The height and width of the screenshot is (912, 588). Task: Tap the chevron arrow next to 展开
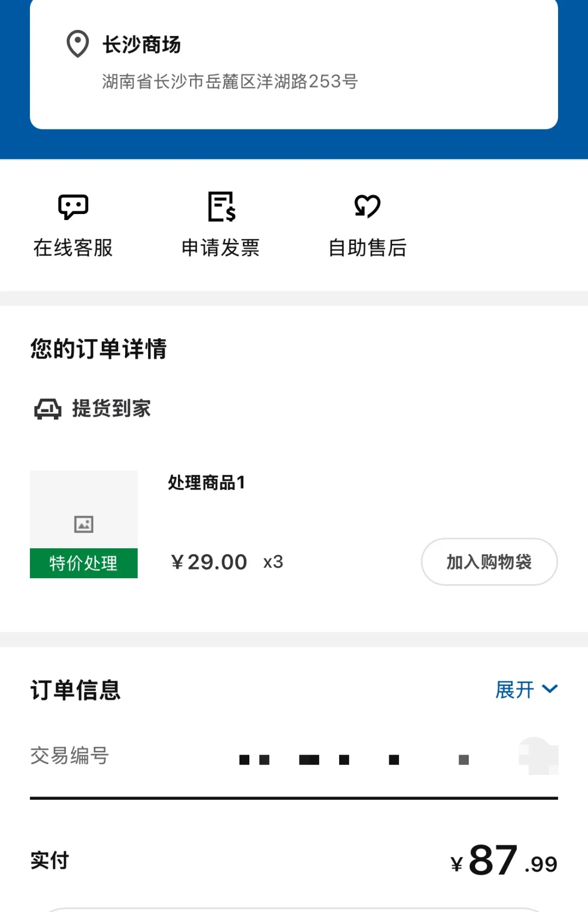tap(550, 689)
